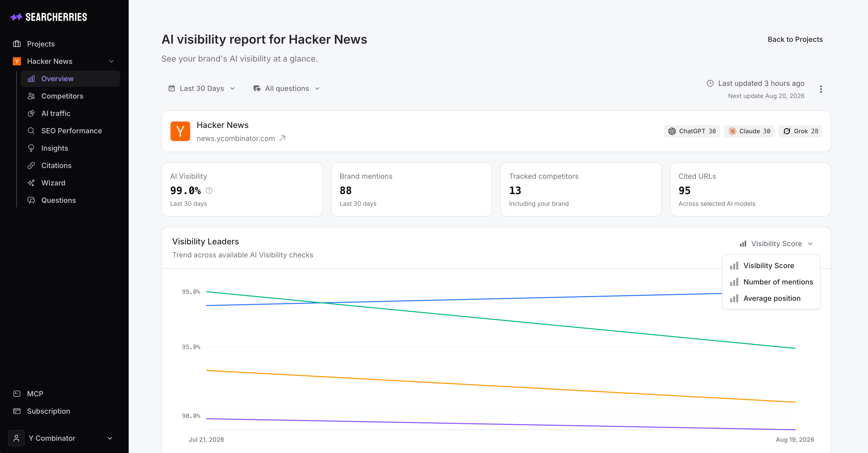Viewport: 868px width, 453px height.
Task: Click the Wizard sparkle icon
Action: 31,183
